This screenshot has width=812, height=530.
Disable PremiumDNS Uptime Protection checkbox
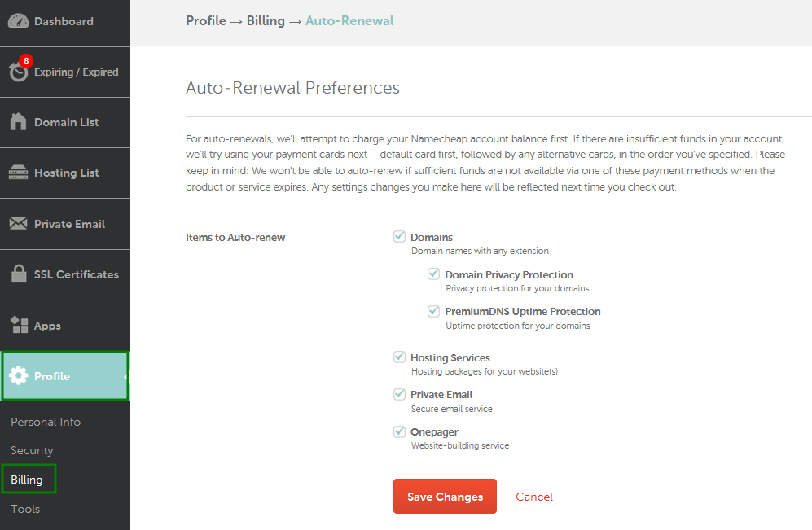point(433,311)
